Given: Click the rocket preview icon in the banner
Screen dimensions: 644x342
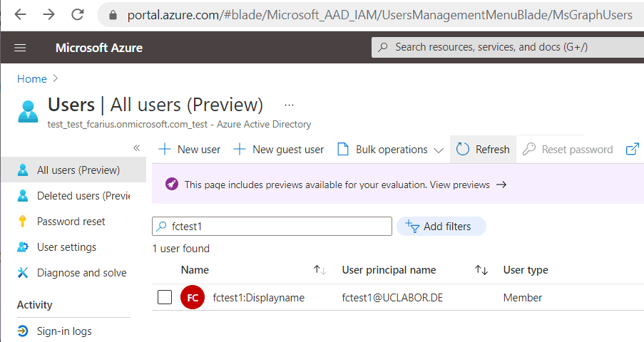Looking at the screenshot, I should 172,185.
